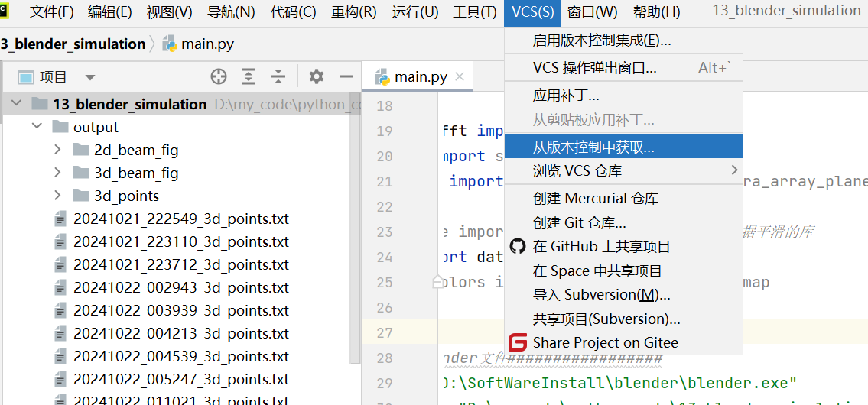868x405 pixels.
Task: Open the 项目 view dropdown arrow
Action: pyautogui.click(x=89, y=77)
